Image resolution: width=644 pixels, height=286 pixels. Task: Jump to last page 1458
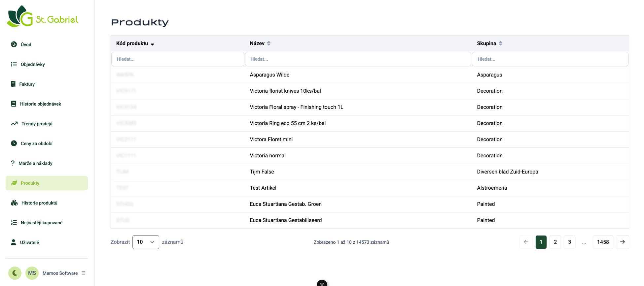point(603,242)
